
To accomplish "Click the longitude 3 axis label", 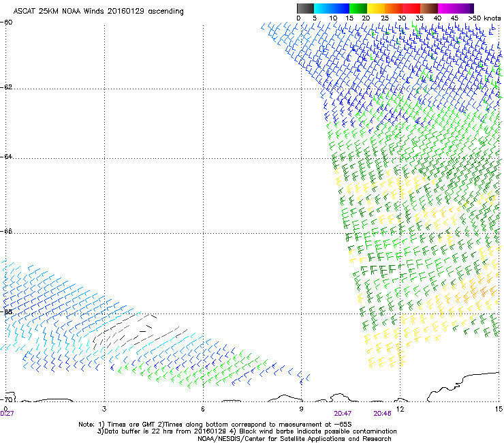I will pyautogui.click(x=104, y=409).
